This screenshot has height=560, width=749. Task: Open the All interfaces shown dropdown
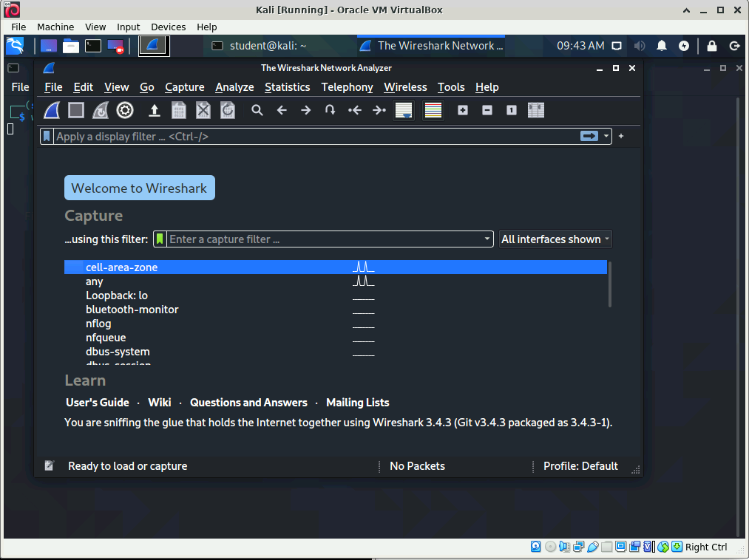[x=555, y=239]
